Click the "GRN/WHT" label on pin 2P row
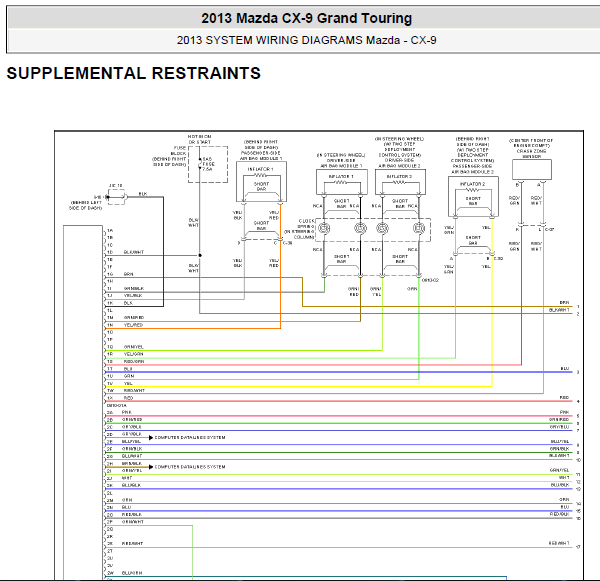Screen dimensions: 600x581 coord(132,522)
